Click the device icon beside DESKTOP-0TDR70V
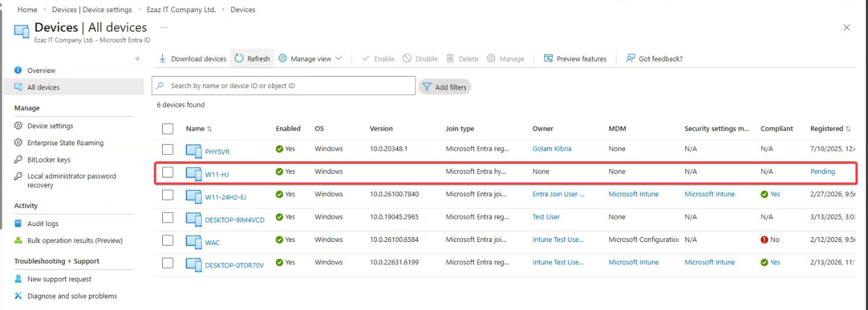 tap(194, 264)
